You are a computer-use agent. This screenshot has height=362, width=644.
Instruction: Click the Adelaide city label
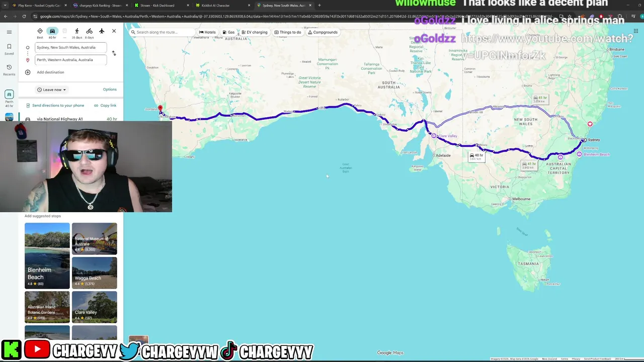[x=443, y=155]
